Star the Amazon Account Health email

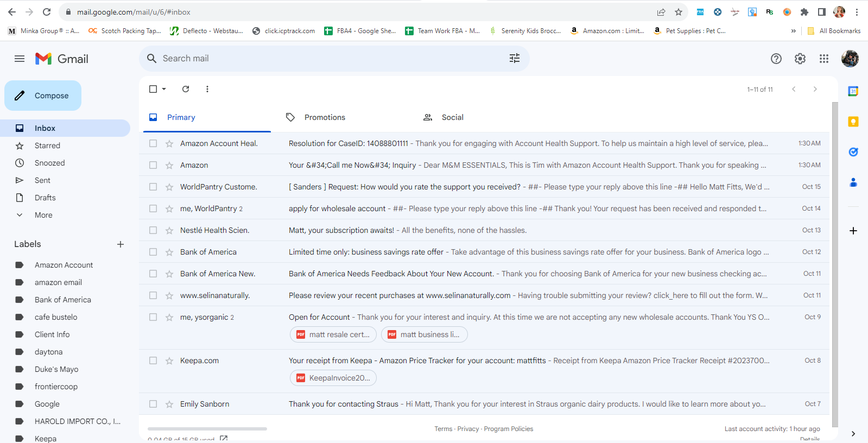coord(169,143)
